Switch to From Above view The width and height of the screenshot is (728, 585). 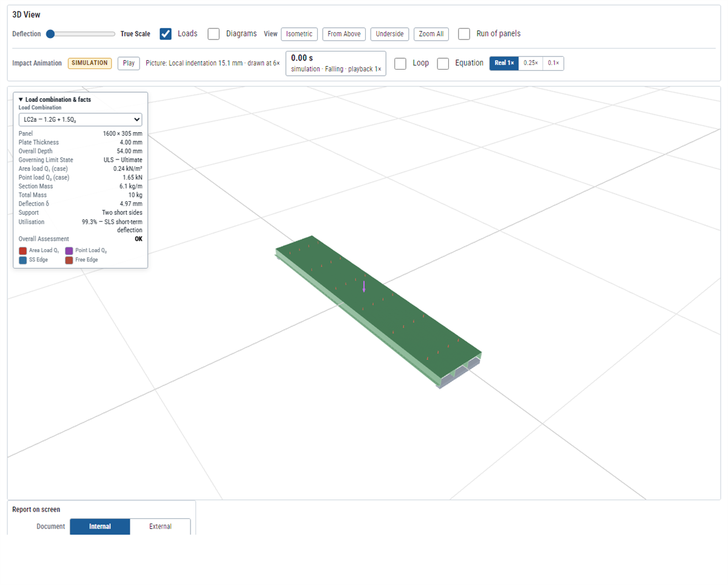[344, 34]
